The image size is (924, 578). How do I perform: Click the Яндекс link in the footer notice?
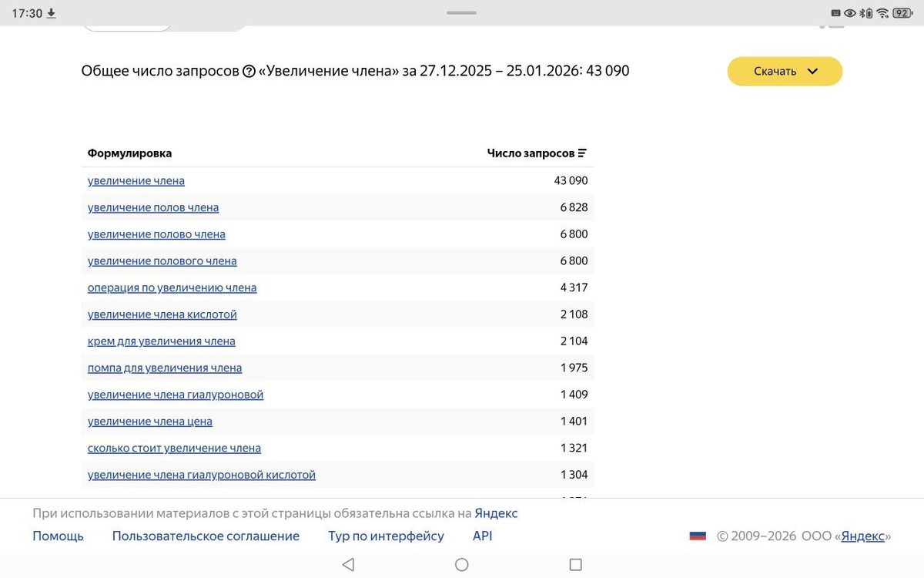pyautogui.click(x=496, y=512)
